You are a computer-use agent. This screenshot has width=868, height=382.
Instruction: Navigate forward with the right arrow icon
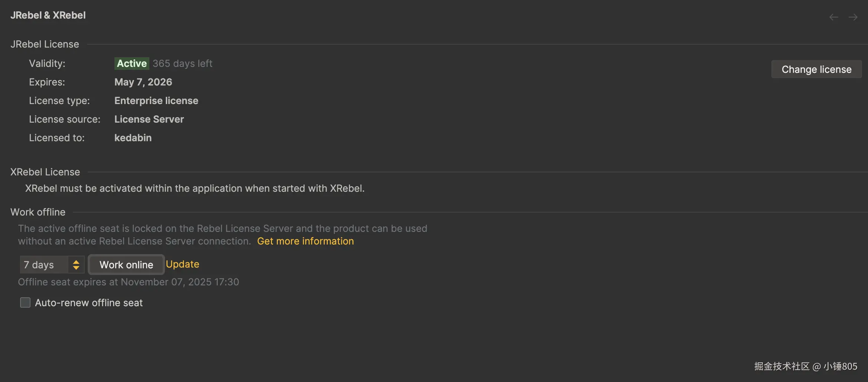[x=853, y=17]
